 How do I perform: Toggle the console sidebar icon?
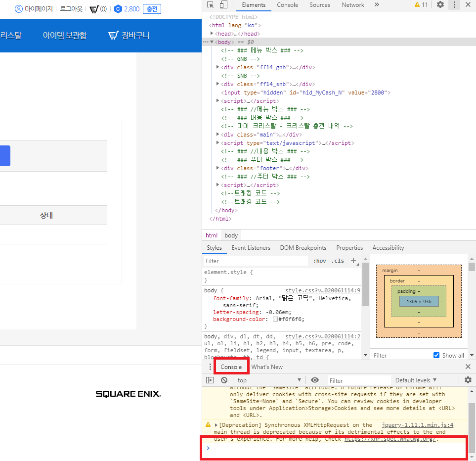[x=210, y=380]
